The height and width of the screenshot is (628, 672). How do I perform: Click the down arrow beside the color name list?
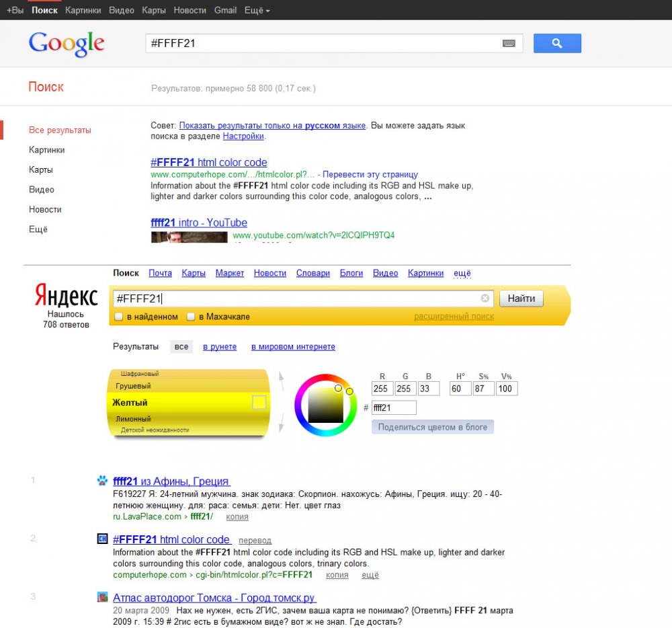[281, 422]
